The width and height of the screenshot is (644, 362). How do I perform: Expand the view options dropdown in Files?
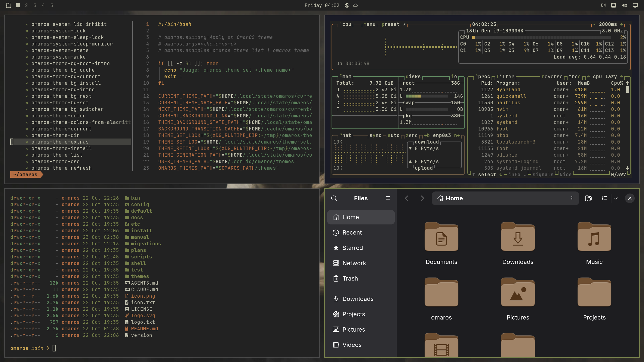coord(616,198)
